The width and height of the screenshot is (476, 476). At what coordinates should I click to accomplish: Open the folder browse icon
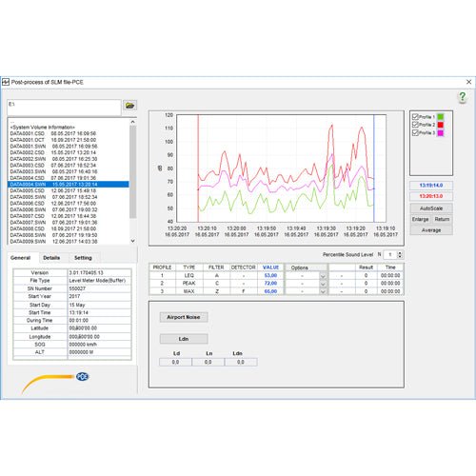point(129,106)
